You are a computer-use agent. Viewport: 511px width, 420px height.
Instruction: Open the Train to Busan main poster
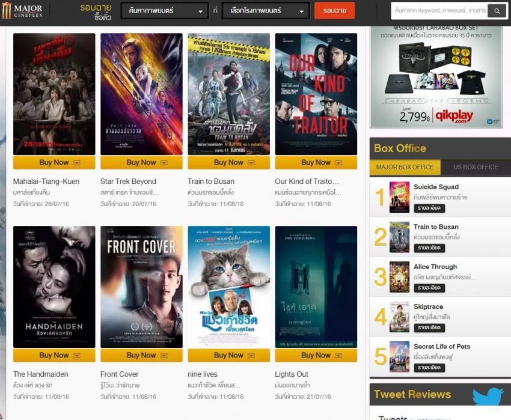[x=229, y=94]
